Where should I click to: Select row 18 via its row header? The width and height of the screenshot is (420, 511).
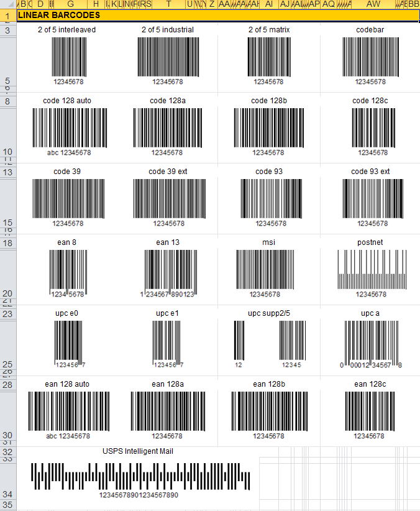(8, 243)
